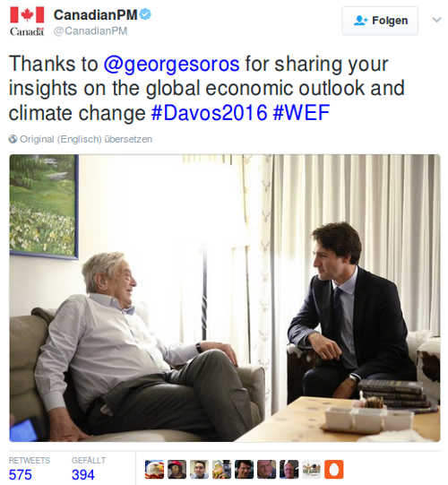The width and height of the screenshot is (448, 485).
Task: Translate tweet via Original (Englisch) übersetzen
Action: 86,139
